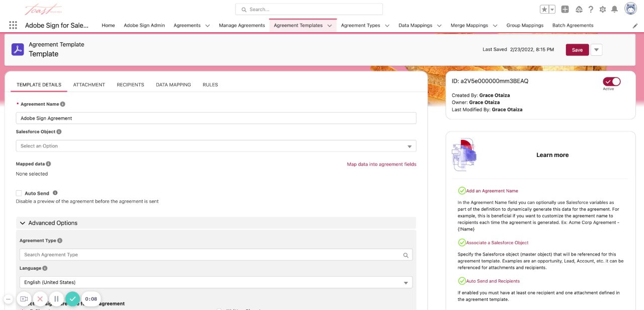
Task: Click checkmark beside Add an Agreement Name
Action: click(x=462, y=191)
